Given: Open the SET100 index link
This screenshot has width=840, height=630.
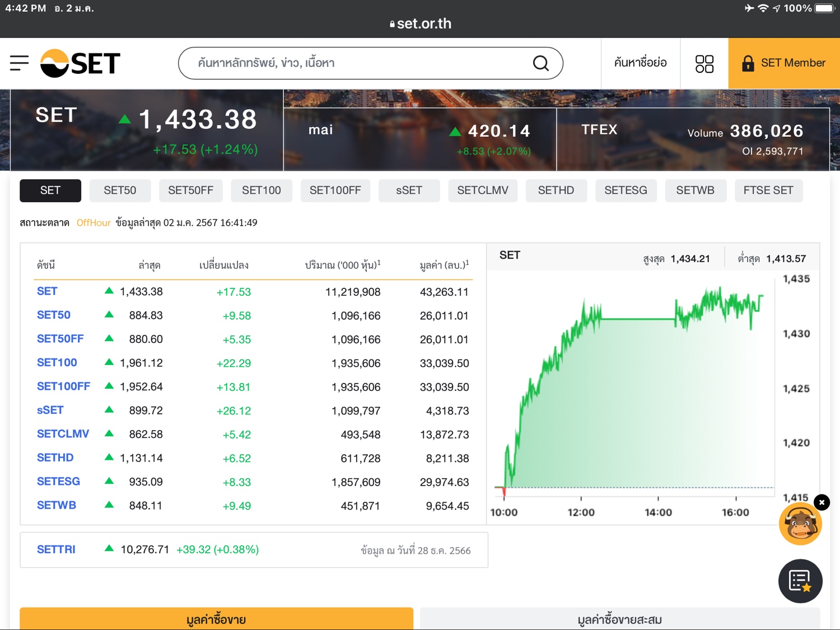Looking at the screenshot, I should pyautogui.click(x=57, y=363).
